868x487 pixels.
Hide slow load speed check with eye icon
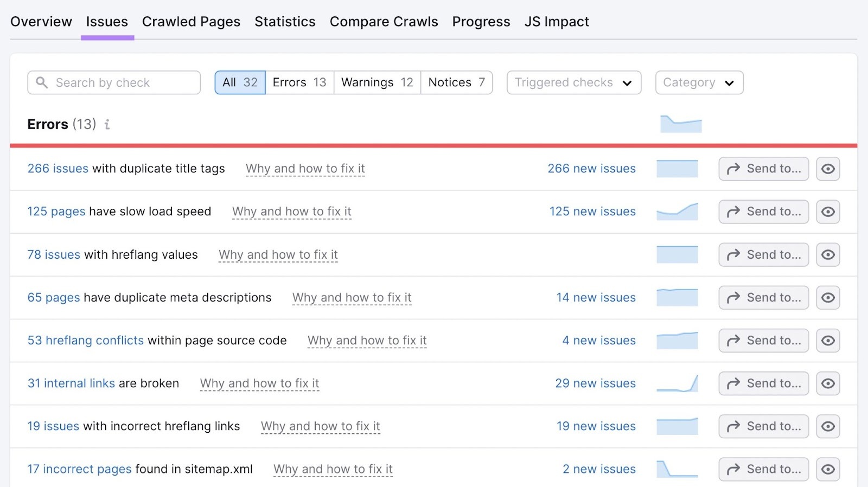pos(828,212)
